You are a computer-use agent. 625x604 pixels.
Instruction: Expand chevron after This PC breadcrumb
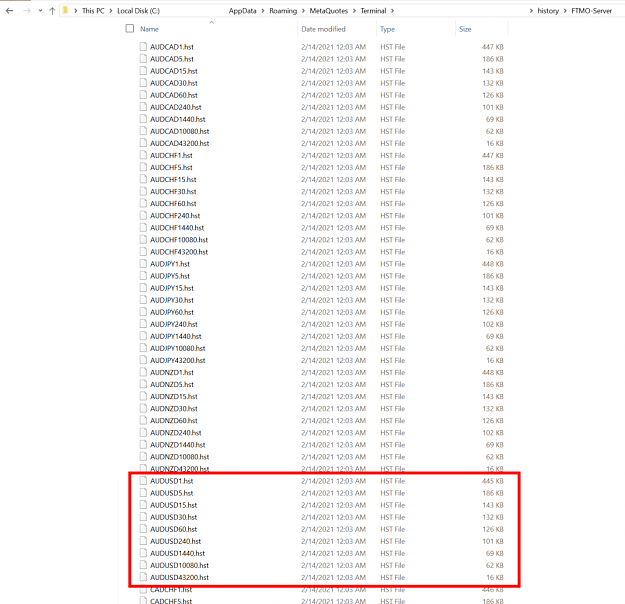click(x=110, y=11)
